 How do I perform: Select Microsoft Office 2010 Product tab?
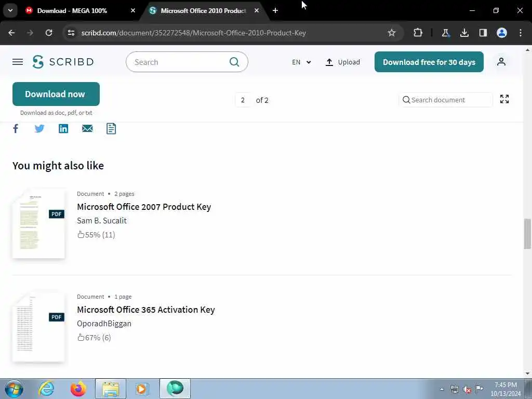pyautogui.click(x=203, y=10)
